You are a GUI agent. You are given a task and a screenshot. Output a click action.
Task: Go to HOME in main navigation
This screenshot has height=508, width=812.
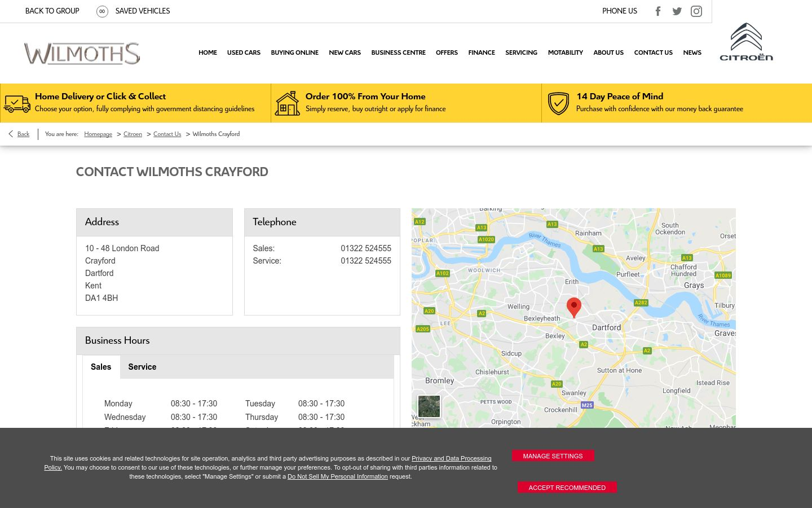pyautogui.click(x=208, y=52)
